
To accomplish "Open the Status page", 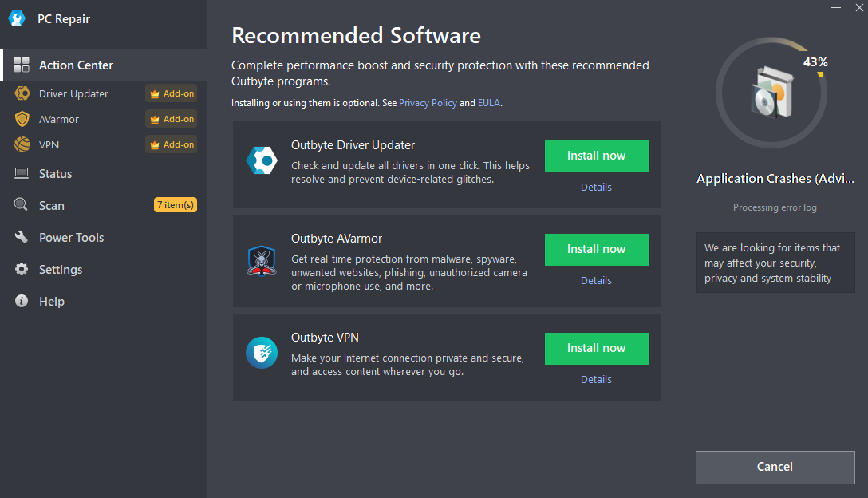I will coord(104,173).
